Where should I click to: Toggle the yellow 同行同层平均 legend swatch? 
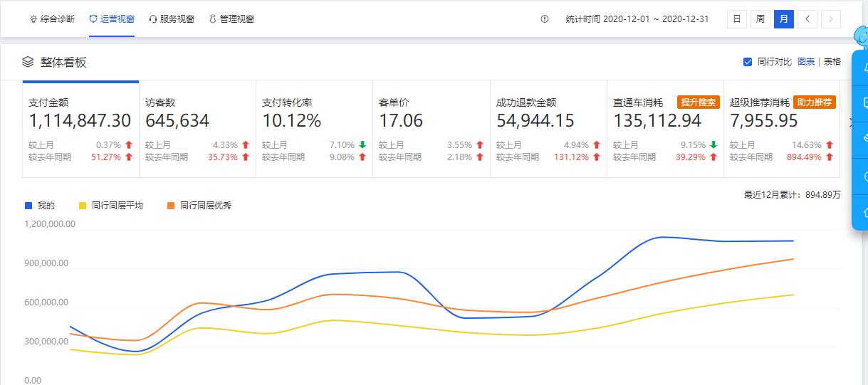[x=83, y=205]
